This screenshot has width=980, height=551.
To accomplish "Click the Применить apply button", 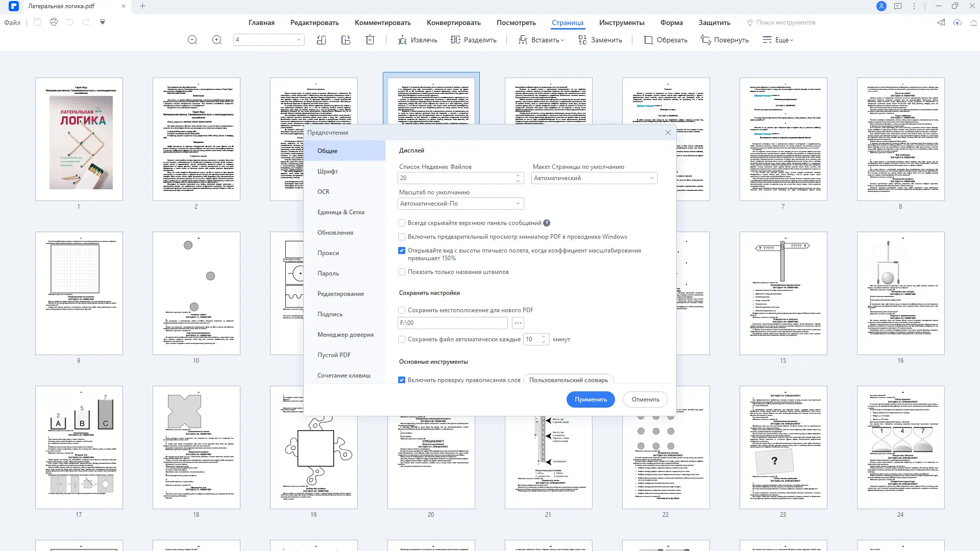I will [x=591, y=399].
